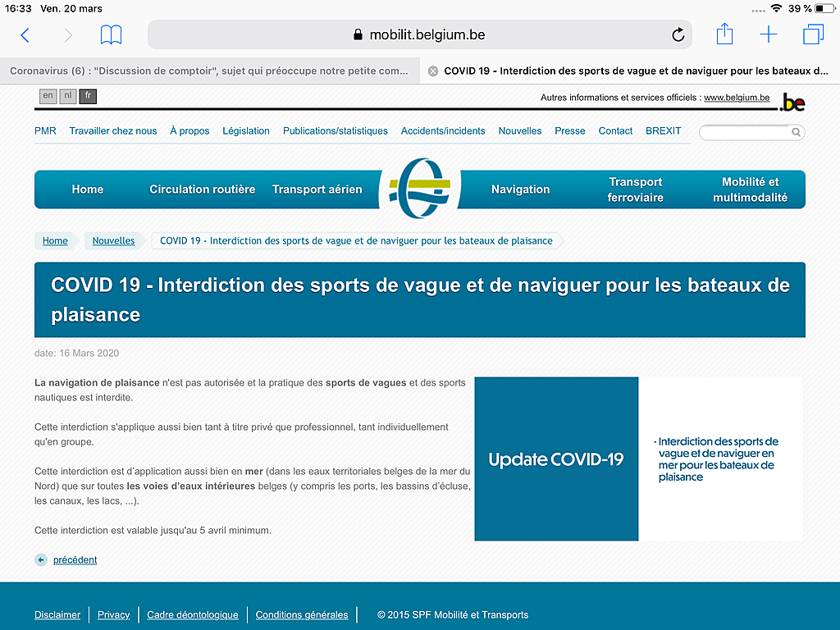Open Transport ferroviaire section

click(x=636, y=189)
